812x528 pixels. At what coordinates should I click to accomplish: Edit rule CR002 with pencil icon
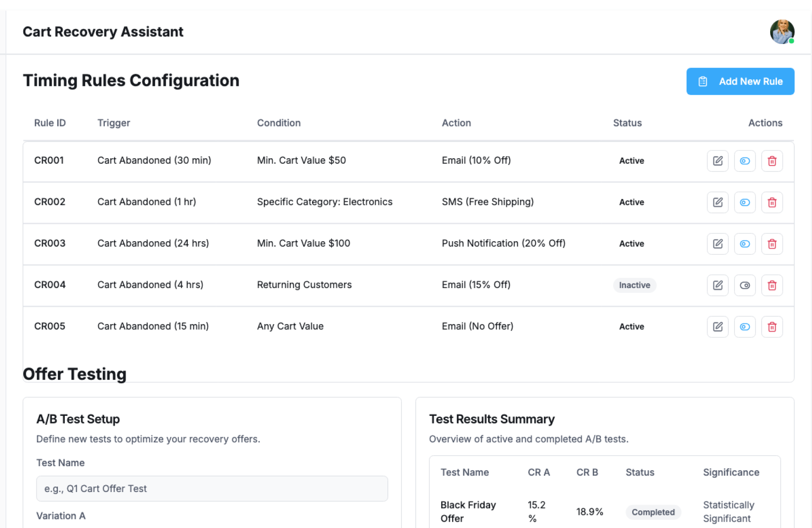tap(717, 202)
